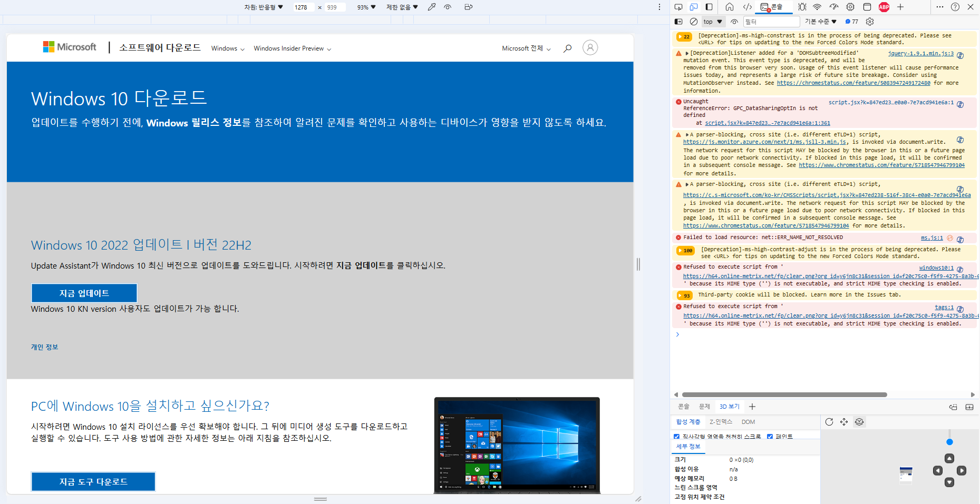This screenshot has width=980, height=504.
Task: Open the 기본 수준 log level dropdown
Action: 821,22
